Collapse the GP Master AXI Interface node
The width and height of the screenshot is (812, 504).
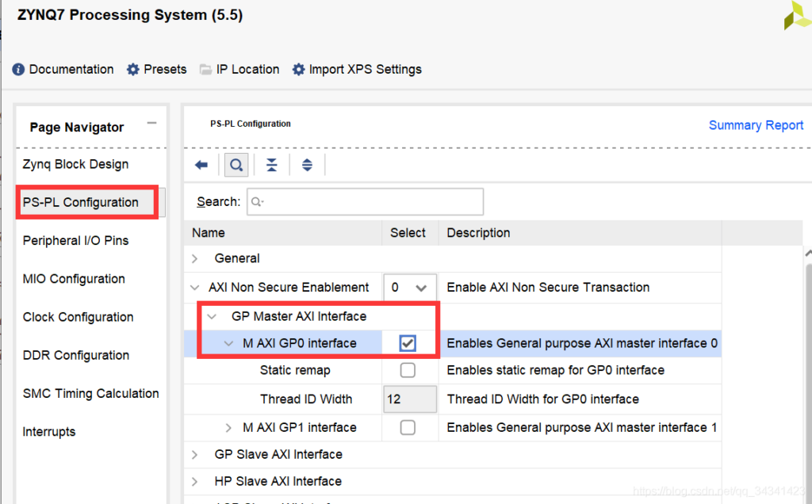[x=212, y=316]
